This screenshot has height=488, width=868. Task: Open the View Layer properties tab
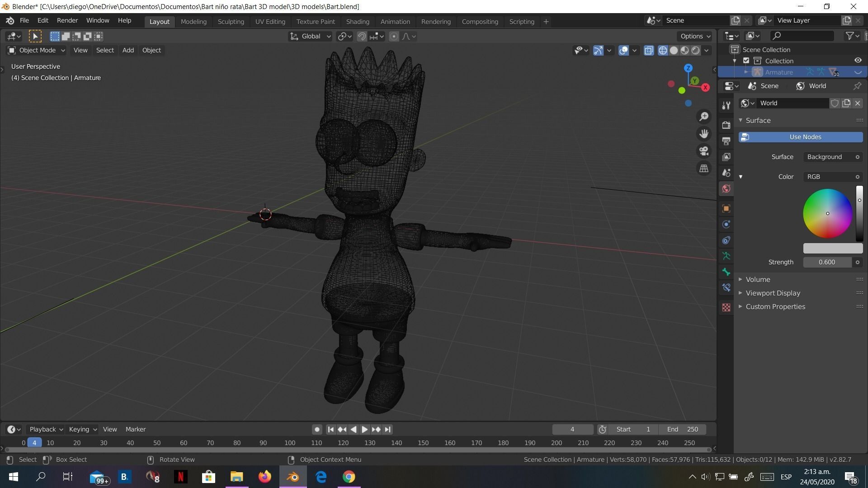click(x=726, y=157)
